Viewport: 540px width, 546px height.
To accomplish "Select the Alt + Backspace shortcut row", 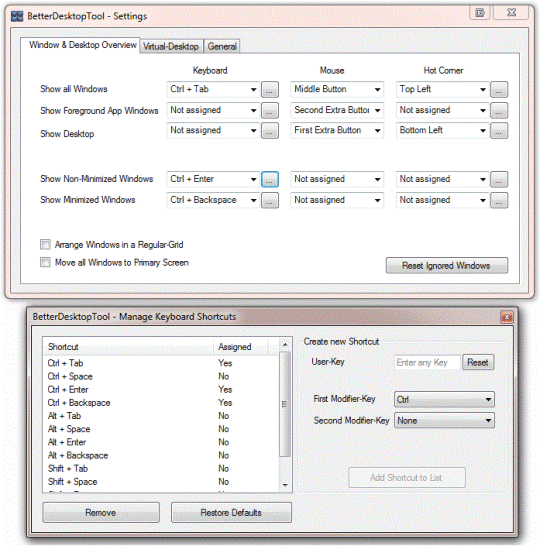I will tap(161, 456).
